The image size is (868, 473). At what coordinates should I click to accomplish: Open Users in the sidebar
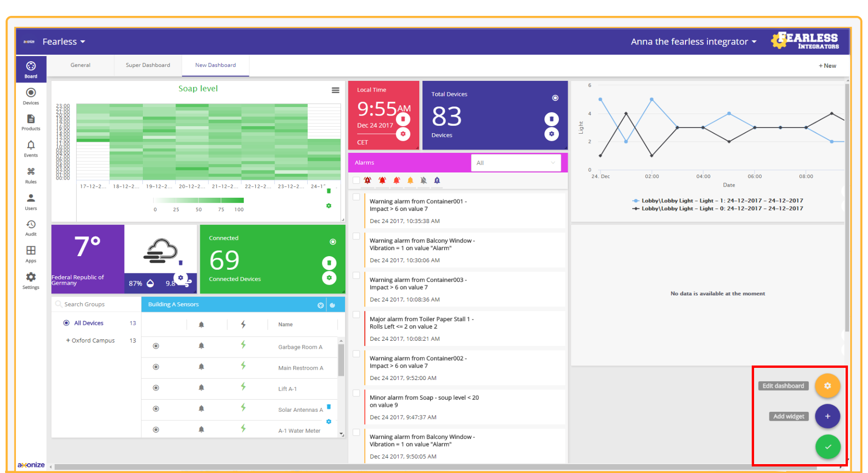[x=31, y=201]
